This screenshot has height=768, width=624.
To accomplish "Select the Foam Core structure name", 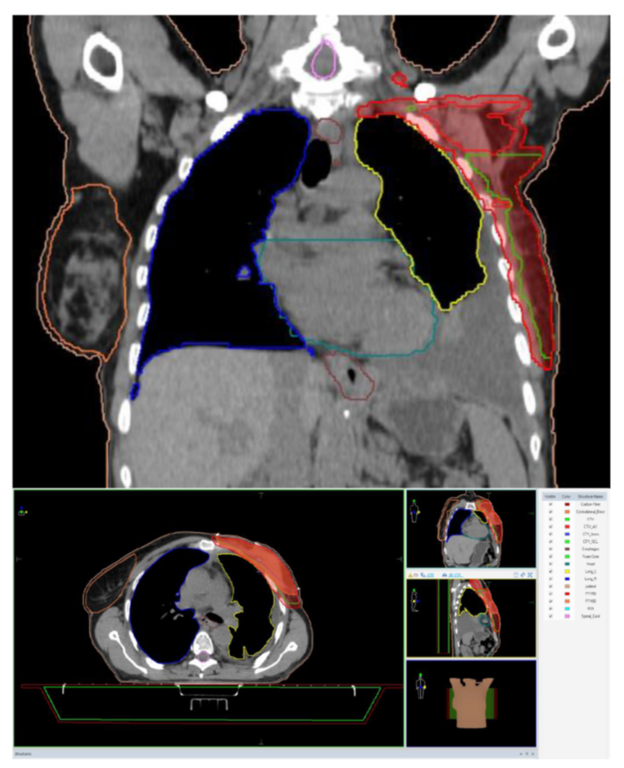I will pos(590,556).
